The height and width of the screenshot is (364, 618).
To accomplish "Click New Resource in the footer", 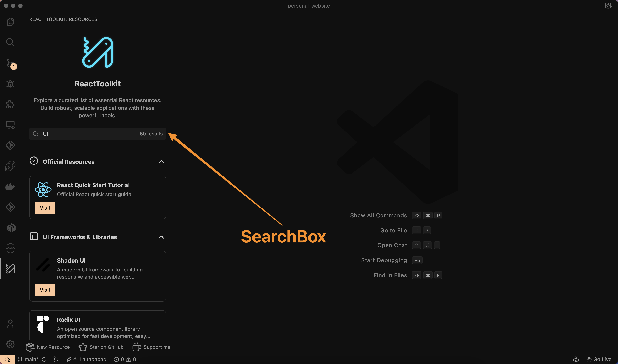I will click(x=48, y=347).
